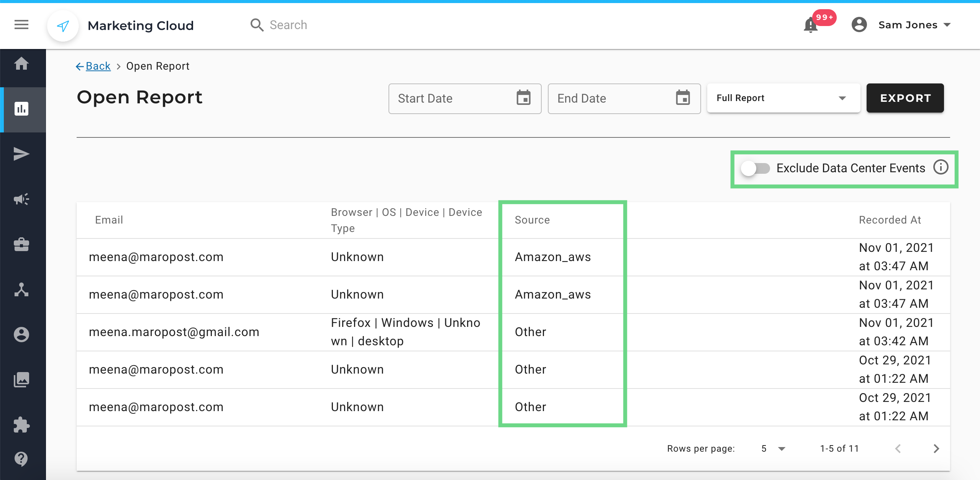Go to next page of results
The width and height of the screenshot is (980, 480).
point(936,449)
